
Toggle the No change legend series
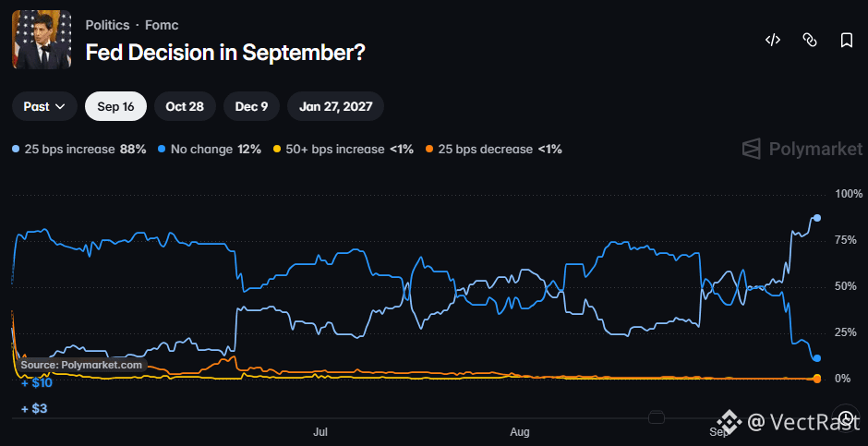coord(210,150)
